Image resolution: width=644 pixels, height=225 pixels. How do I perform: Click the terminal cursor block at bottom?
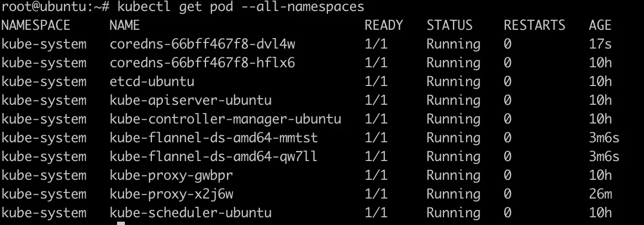coord(121,223)
